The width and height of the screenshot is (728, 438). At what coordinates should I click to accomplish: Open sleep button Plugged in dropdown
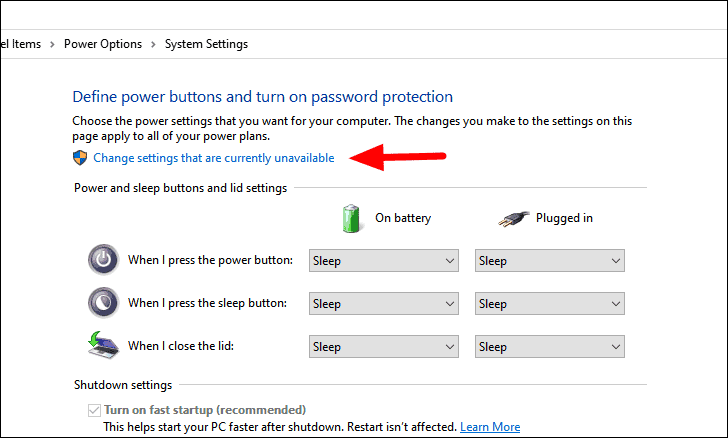tap(549, 304)
